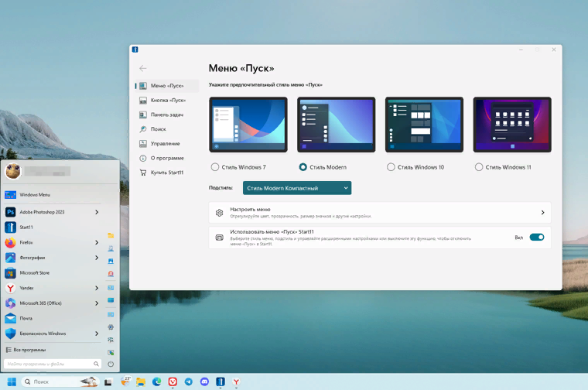Image resolution: width=588 pixels, height=390 pixels.
Task: Click the Windows Start button on taskbar
Action: click(12, 381)
